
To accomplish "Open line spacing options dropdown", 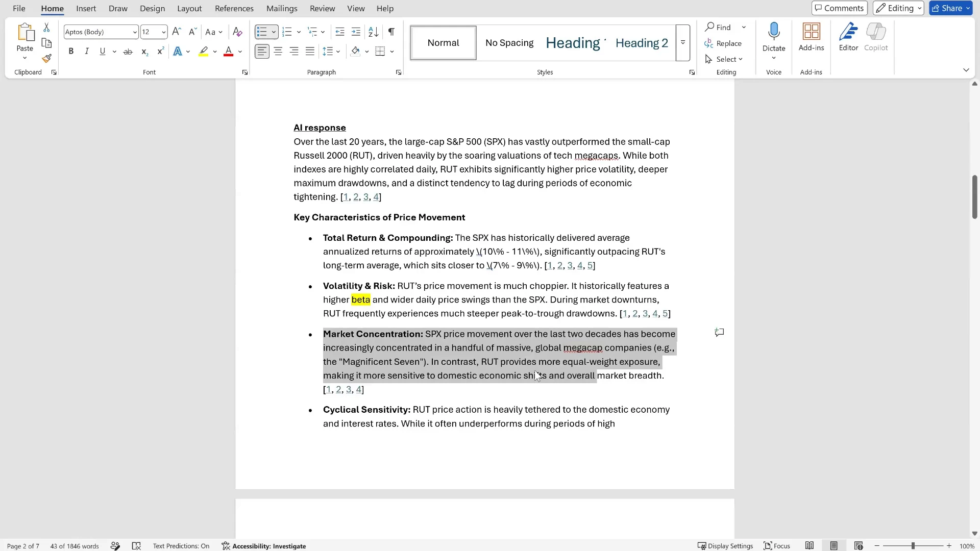I will coord(338,52).
